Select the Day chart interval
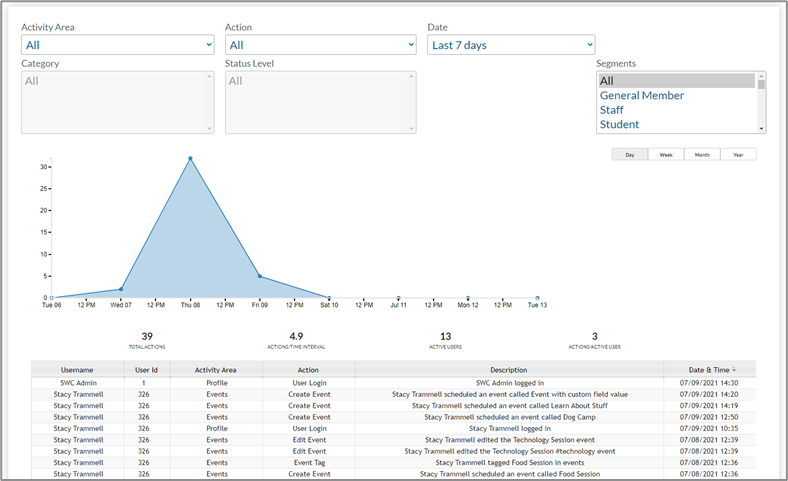The image size is (788, 481). (x=630, y=155)
